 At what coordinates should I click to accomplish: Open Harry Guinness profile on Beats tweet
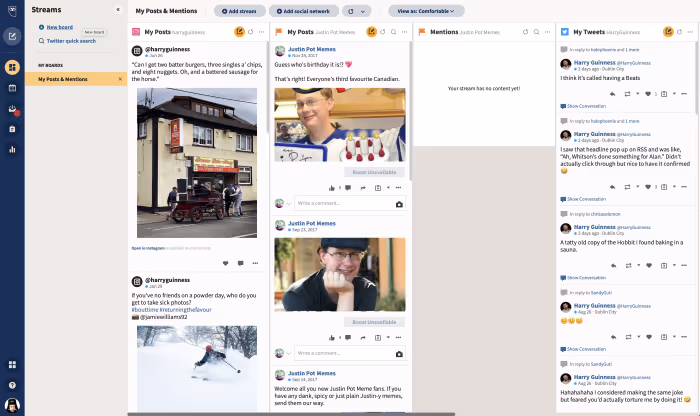pos(594,62)
